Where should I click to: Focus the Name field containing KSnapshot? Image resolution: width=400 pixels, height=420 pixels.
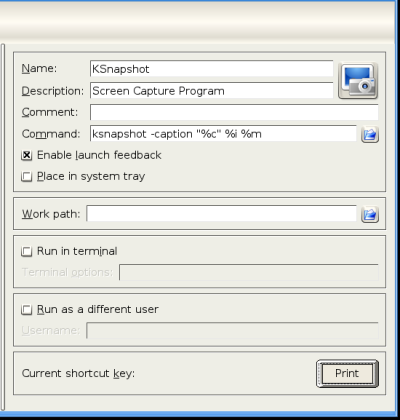point(211,69)
